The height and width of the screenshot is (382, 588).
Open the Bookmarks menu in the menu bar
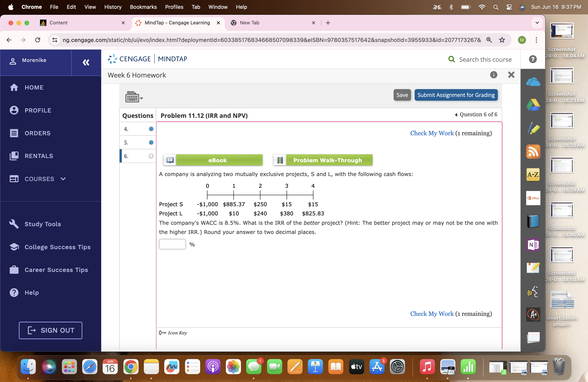point(143,7)
